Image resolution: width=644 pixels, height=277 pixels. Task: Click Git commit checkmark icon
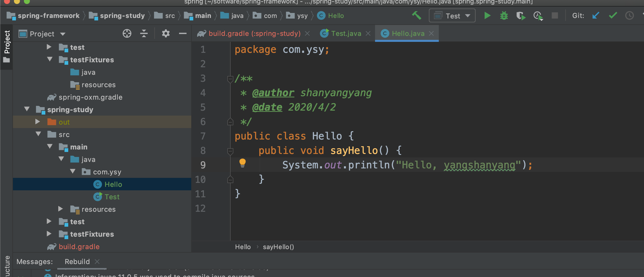[613, 16]
